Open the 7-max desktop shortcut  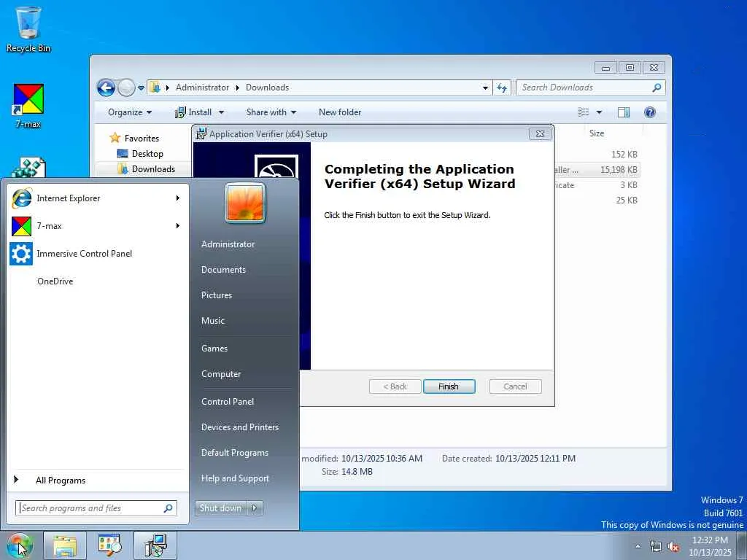(x=28, y=106)
